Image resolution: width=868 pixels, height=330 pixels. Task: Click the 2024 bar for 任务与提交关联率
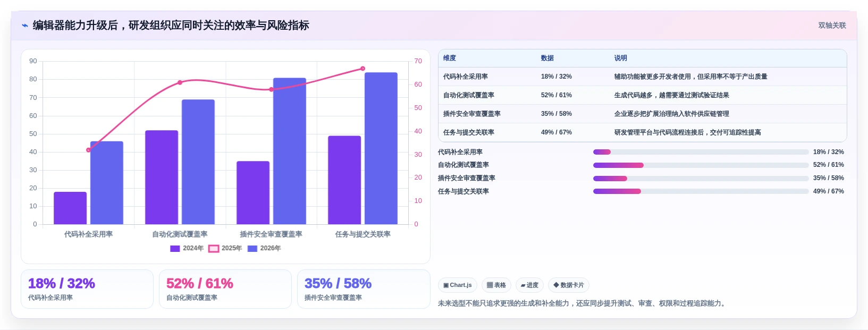click(344, 180)
